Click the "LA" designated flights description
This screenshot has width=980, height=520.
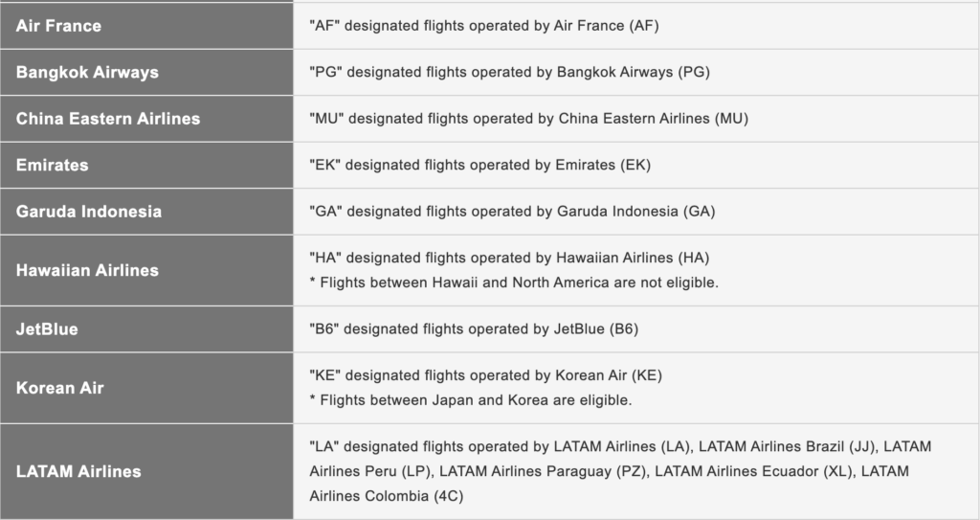(620, 471)
